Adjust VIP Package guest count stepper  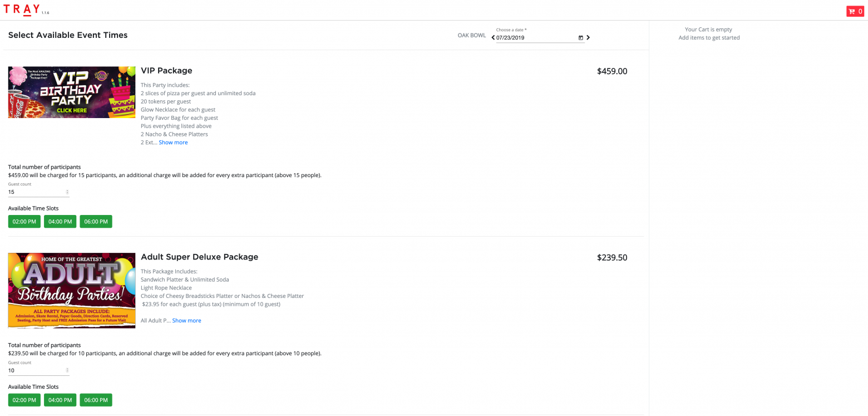tap(67, 192)
